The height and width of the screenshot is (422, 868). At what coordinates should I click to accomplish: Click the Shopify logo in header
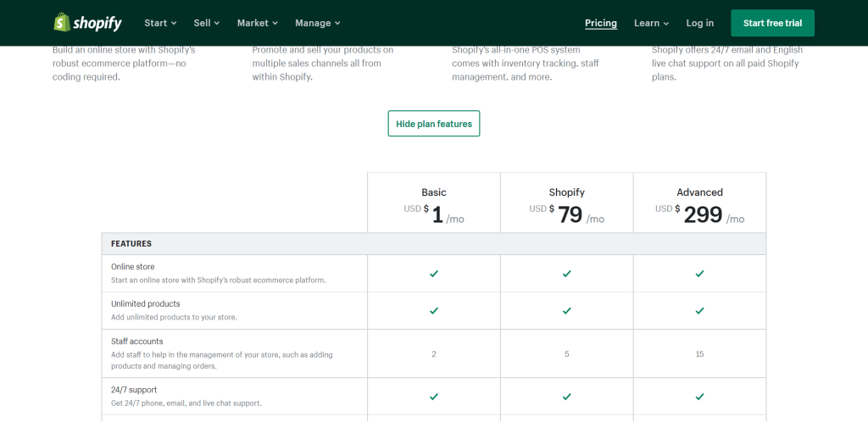87,23
